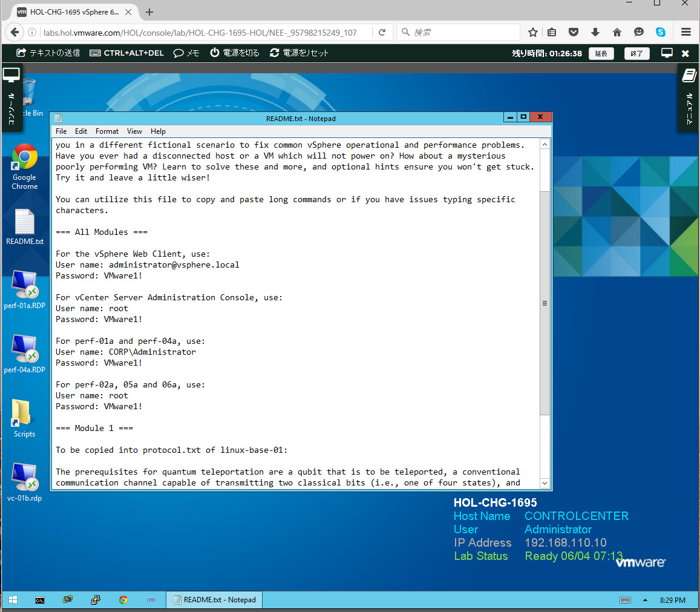Show hidden tray icons arrow
This screenshot has width=700, height=612.
[x=645, y=600]
